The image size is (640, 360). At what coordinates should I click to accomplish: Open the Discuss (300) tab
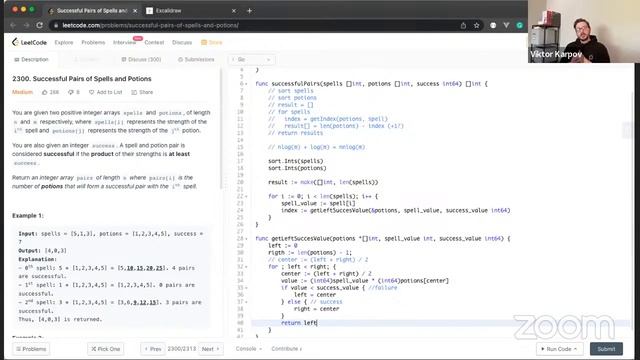141,60
